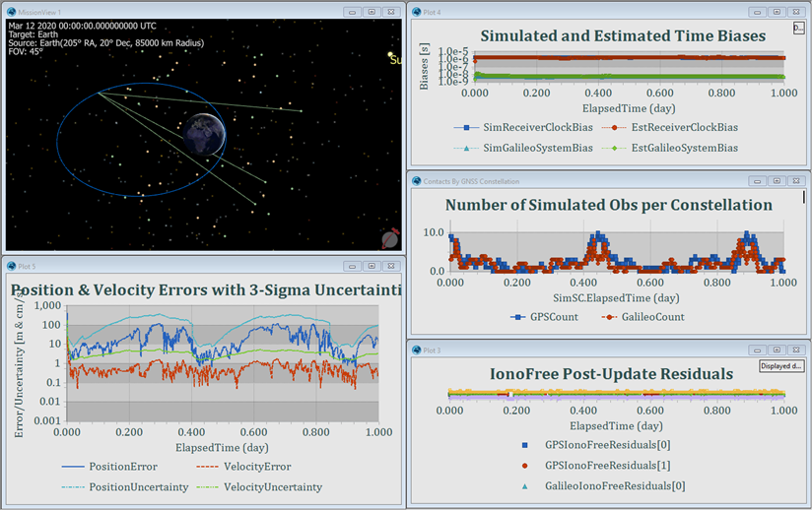Maximize the Contacts By GNSS Constellation window

(x=777, y=181)
